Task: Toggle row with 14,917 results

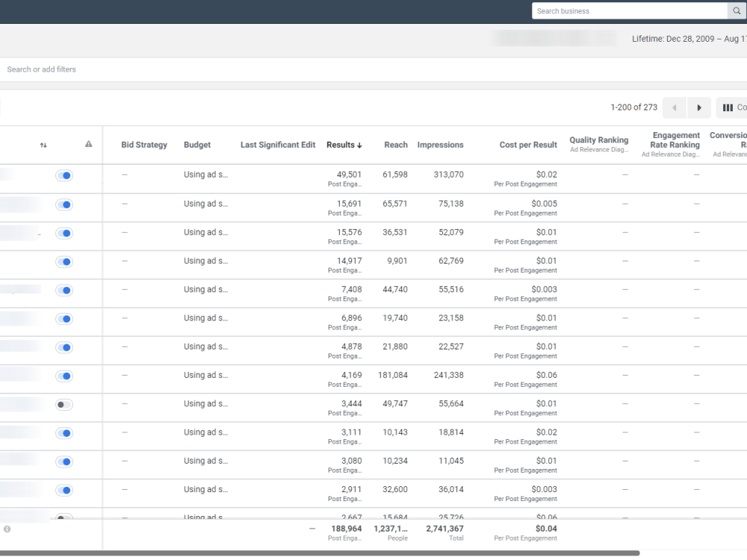Action: 63,262
